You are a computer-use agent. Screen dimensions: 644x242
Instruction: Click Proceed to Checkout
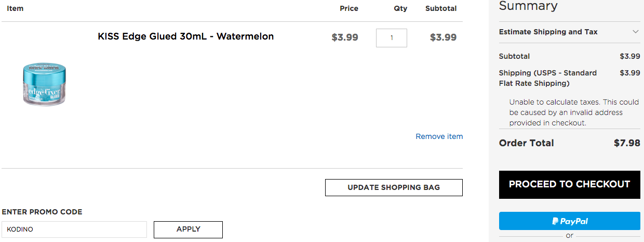click(570, 184)
